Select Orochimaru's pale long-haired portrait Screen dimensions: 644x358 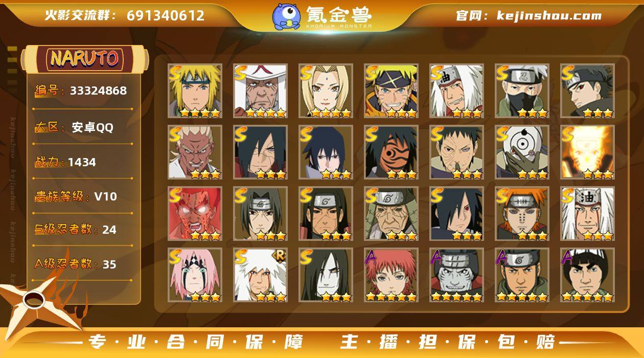pos(326,275)
